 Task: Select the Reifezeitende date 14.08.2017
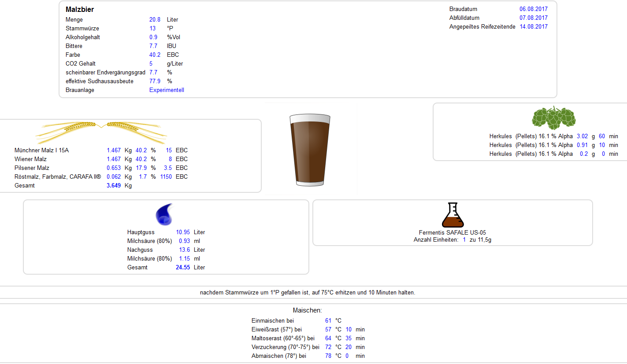click(x=534, y=27)
